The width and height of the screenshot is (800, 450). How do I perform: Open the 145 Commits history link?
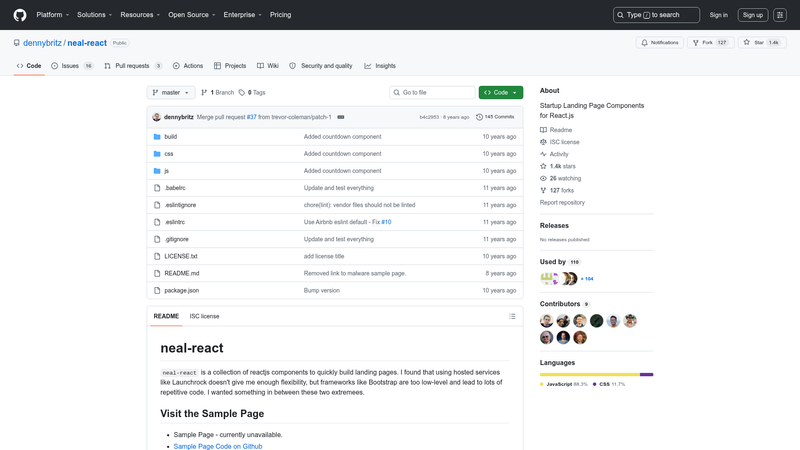coord(495,117)
